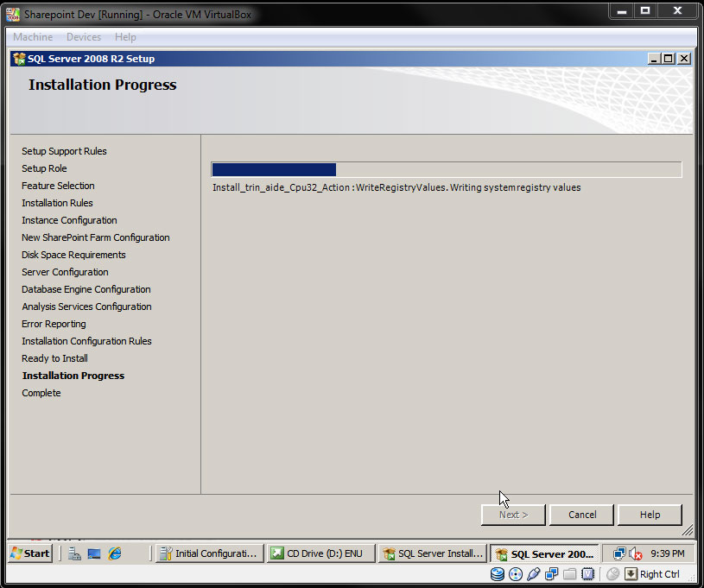Select Complete step

pyautogui.click(x=41, y=393)
